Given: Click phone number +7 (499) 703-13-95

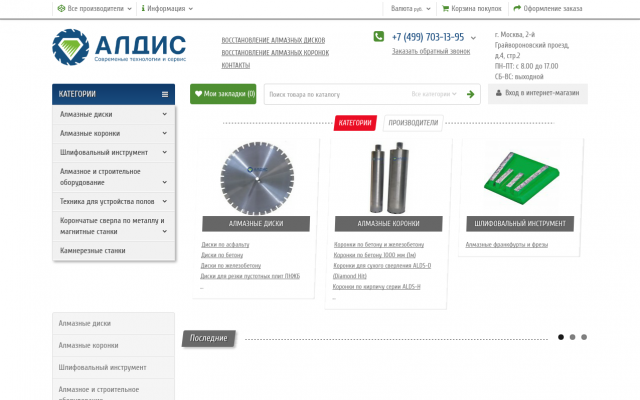Looking at the screenshot, I should click(x=428, y=37).
